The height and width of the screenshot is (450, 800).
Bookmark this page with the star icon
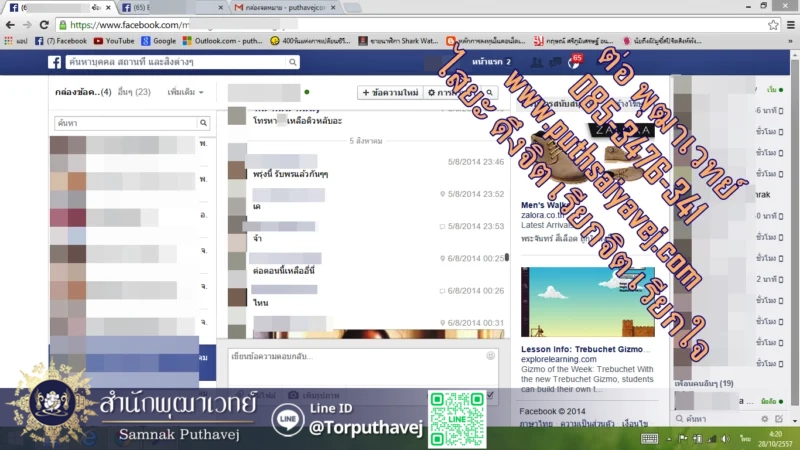(773, 24)
